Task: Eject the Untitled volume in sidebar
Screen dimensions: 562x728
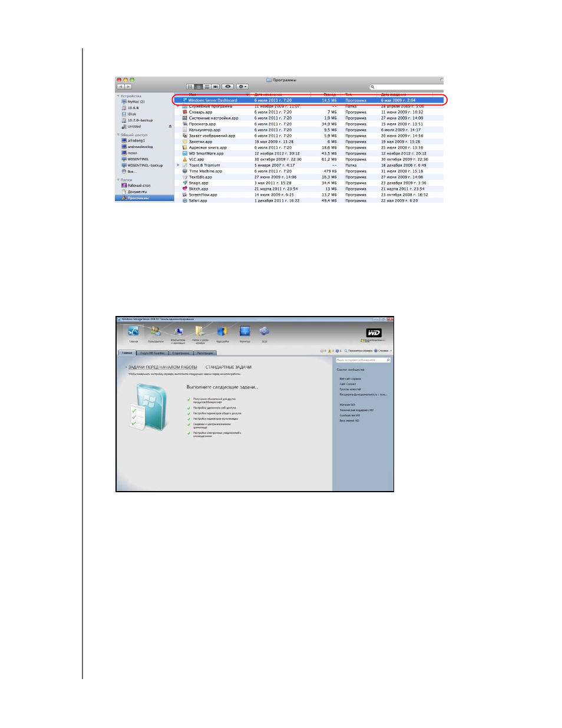Action: point(170,126)
